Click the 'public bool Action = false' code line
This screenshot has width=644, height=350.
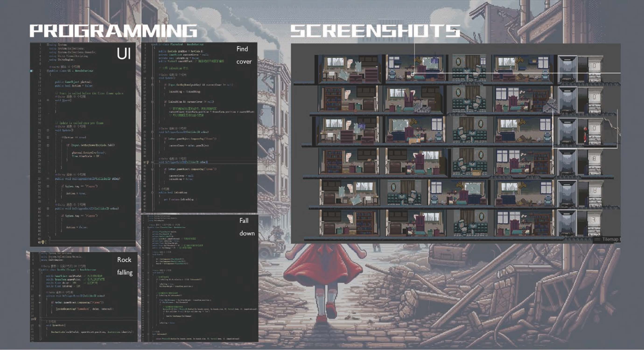tap(74, 86)
